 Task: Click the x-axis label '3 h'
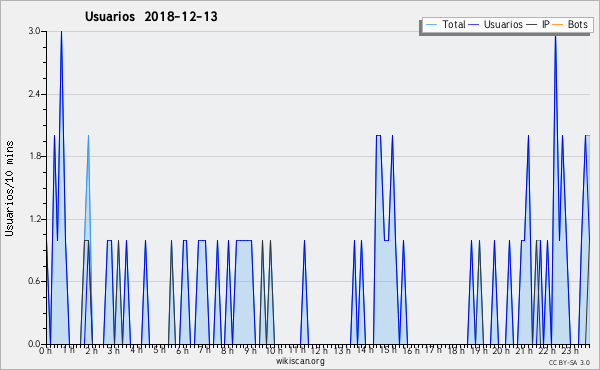pyautogui.click(x=113, y=350)
